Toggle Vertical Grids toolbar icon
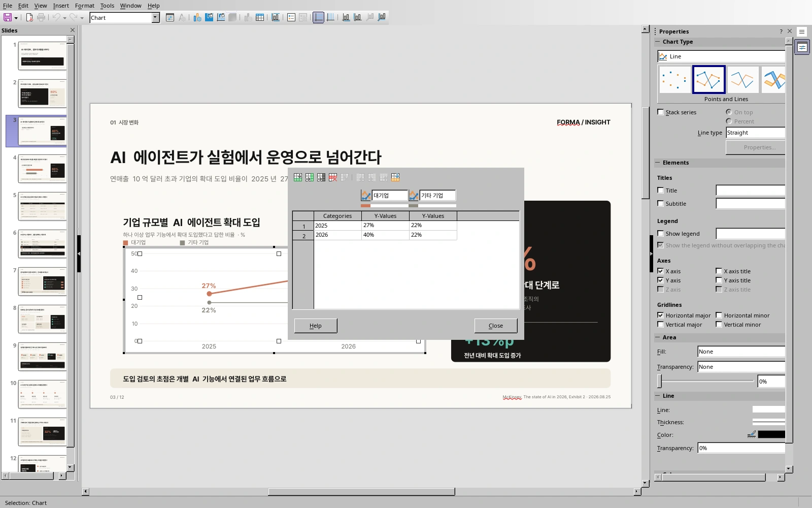The width and height of the screenshot is (812, 508). (x=330, y=17)
